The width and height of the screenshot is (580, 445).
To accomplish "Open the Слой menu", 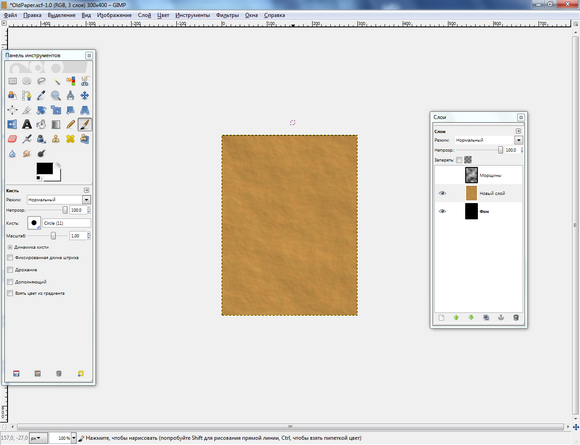I will coord(144,15).
